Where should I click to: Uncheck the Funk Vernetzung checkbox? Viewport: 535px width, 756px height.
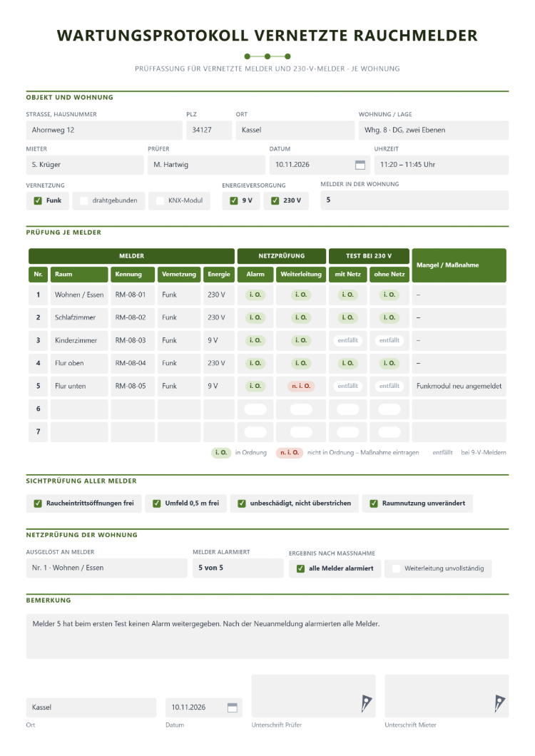point(38,200)
